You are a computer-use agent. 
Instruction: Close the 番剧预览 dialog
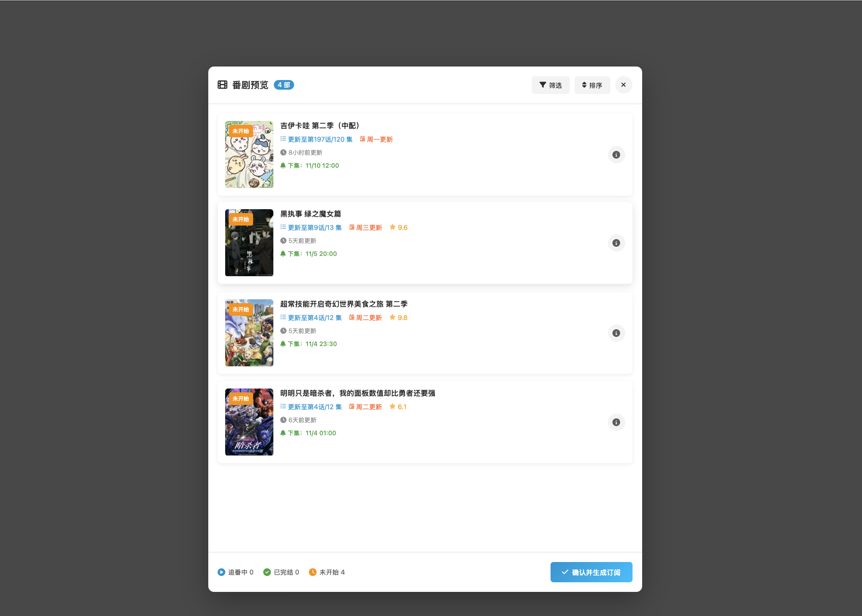coord(623,85)
